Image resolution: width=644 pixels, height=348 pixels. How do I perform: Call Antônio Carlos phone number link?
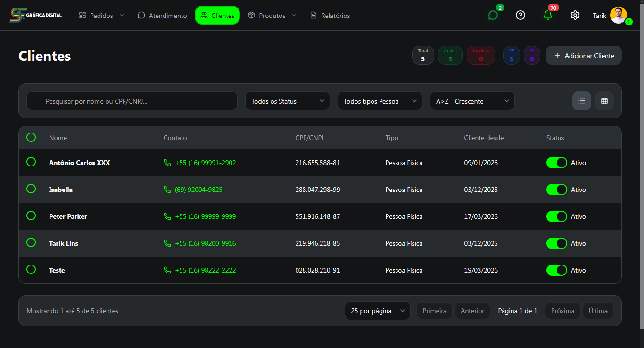pos(205,163)
